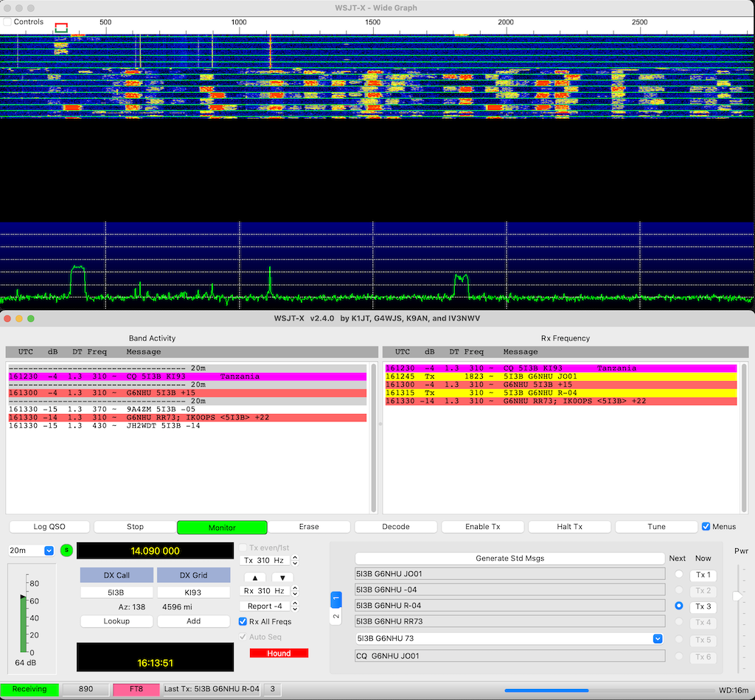Click the DX Call field containing 5I3B
The image size is (755, 700).
[x=116, y=592]
